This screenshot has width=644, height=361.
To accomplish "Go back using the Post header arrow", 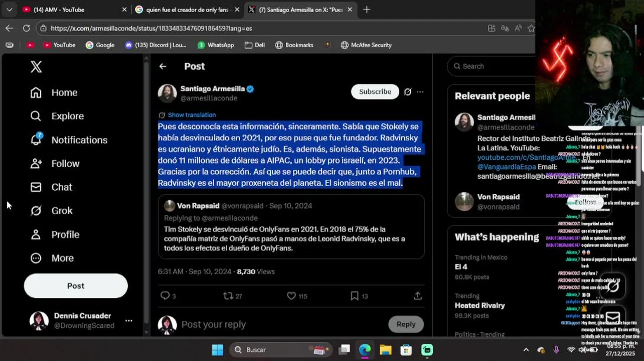I will point(163,66).
